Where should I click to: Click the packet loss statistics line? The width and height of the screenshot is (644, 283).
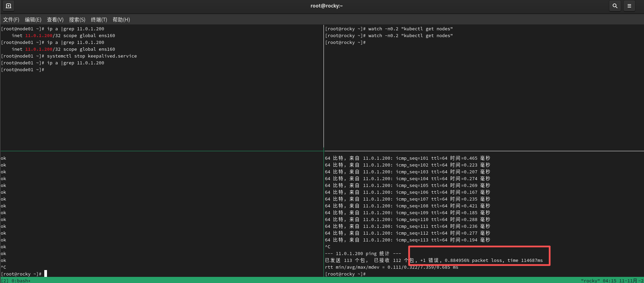click(434, 261)
